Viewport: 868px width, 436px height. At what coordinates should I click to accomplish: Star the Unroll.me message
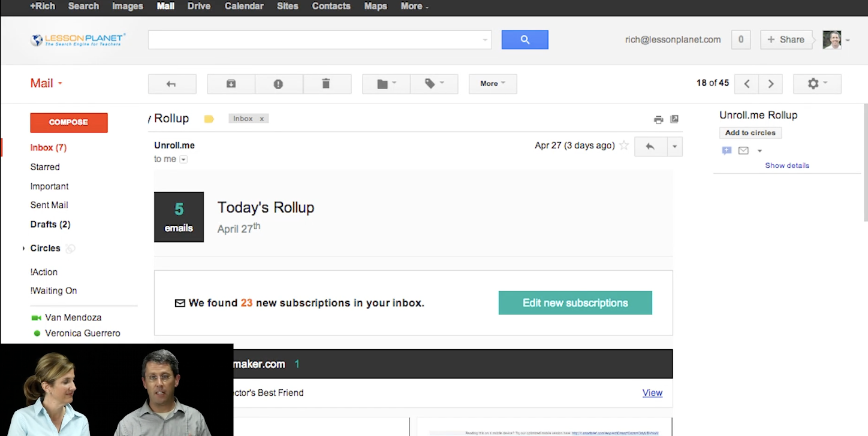point(624,145)
